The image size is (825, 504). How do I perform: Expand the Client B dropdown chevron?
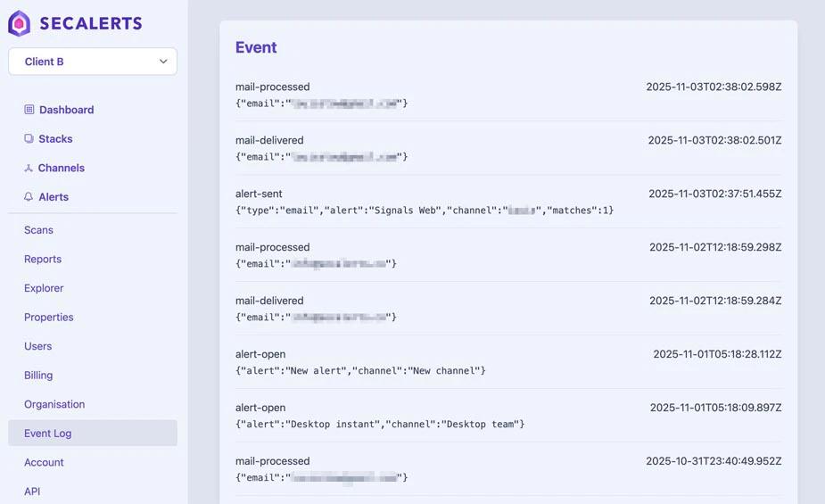[163, 62]
